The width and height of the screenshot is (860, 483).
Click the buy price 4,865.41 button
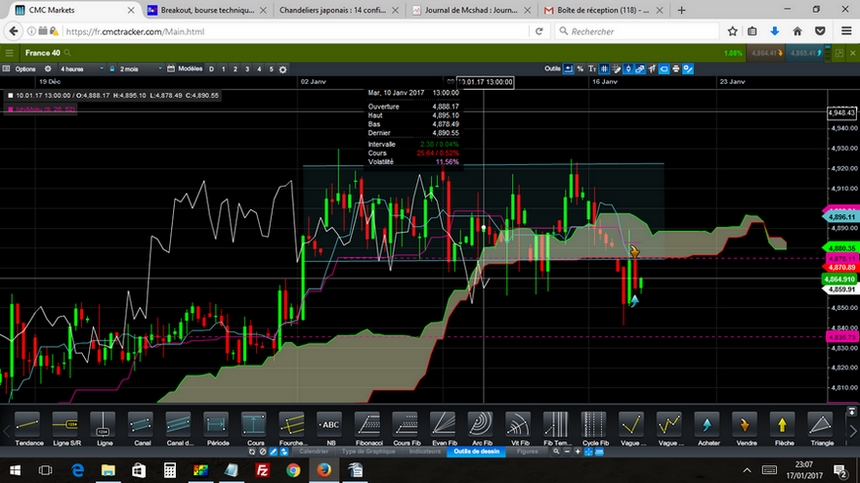[x=806, y=53]
